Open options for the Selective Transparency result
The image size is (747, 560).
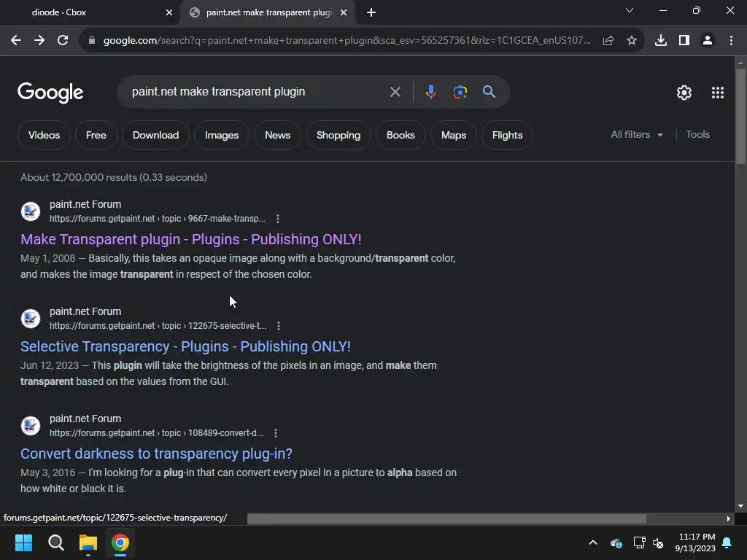[x=279, y=326]
